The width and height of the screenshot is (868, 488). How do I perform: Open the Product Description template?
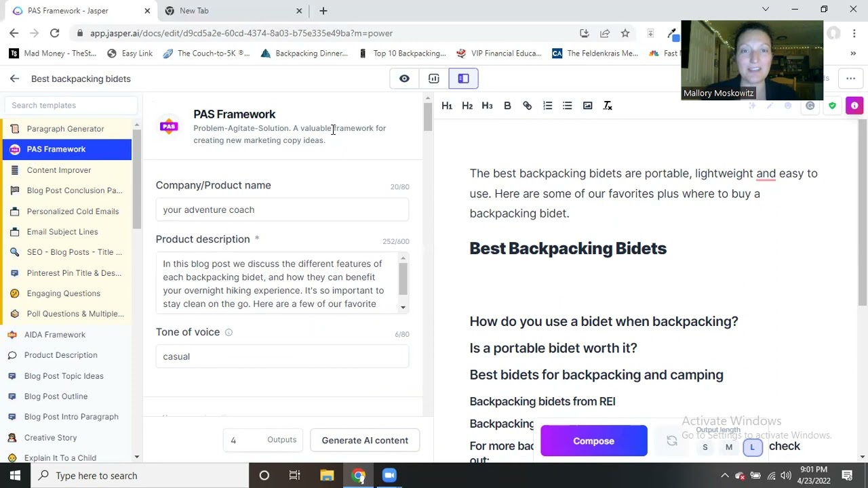[66, 355]
